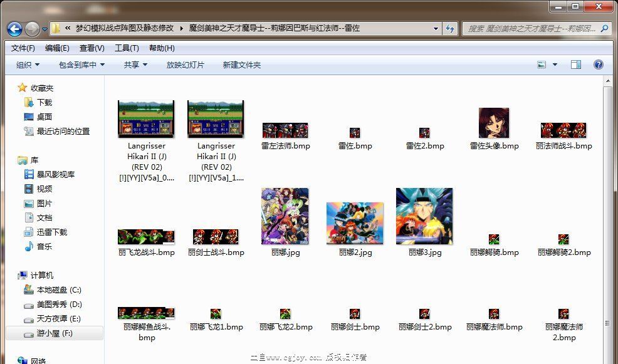Expand the address bar history dropdown
This screenshot has width=618, height=364.
[x=436, y=28]
